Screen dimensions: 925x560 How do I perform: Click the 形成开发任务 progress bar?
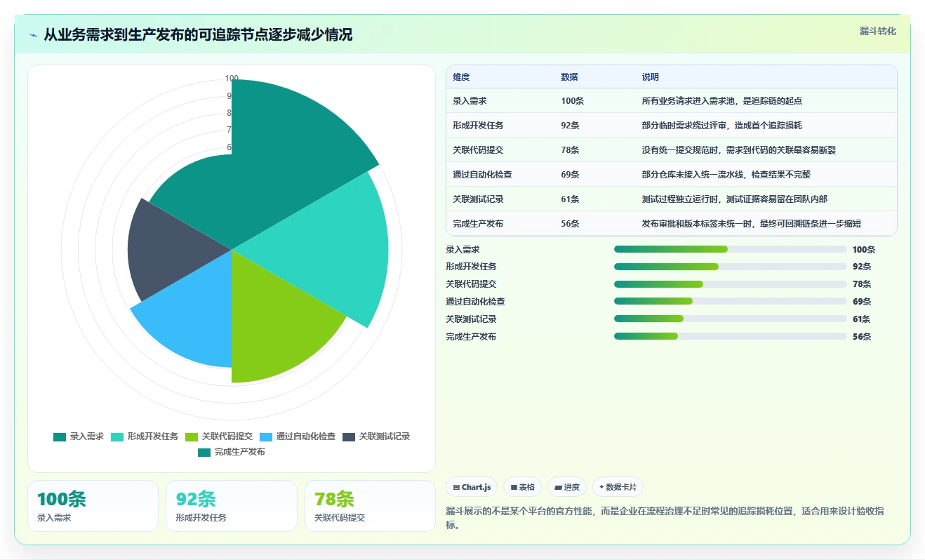click(731, 267)
